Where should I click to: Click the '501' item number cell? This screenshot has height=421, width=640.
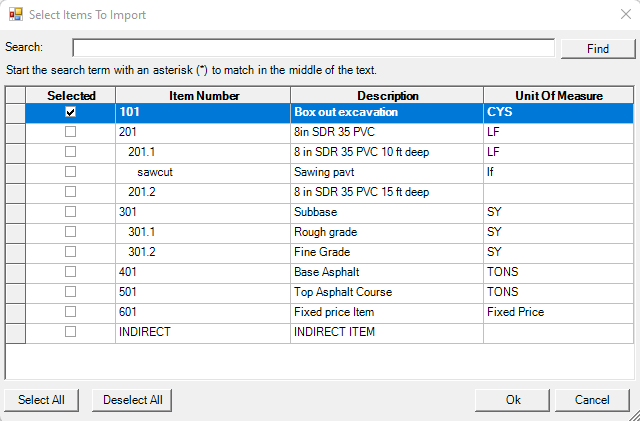coord(203,293)
